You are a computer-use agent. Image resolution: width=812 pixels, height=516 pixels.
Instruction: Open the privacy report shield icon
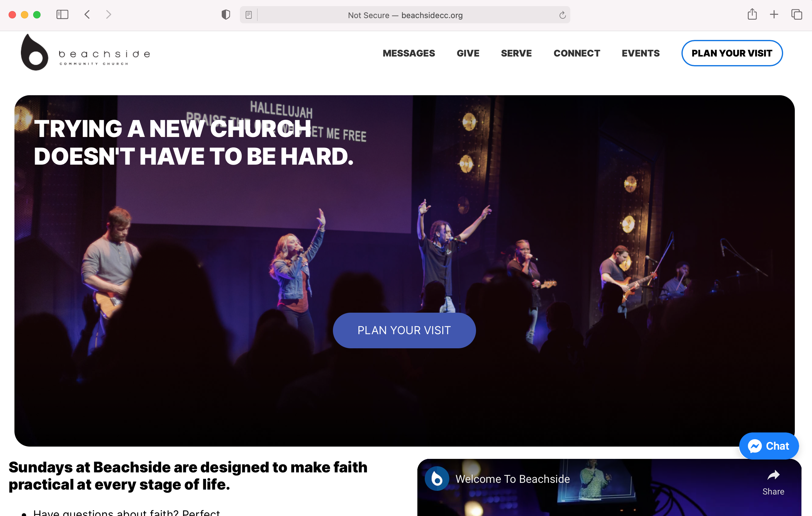(226, 15)
